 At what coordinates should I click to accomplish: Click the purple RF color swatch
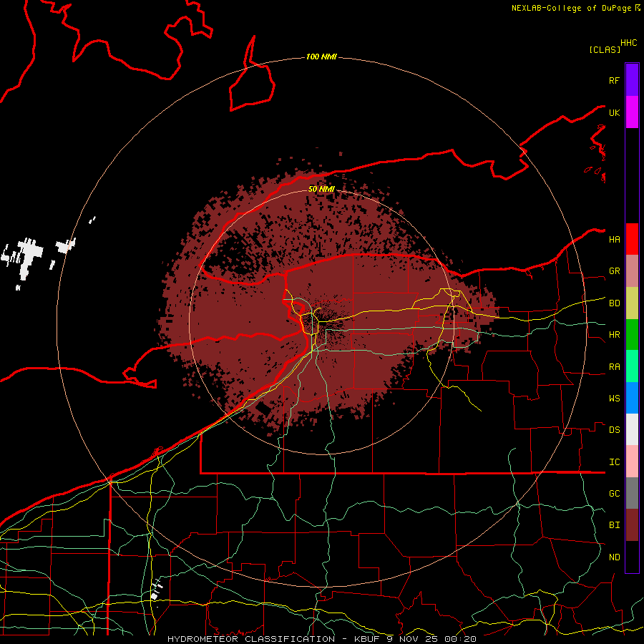[x=632, y=80]
